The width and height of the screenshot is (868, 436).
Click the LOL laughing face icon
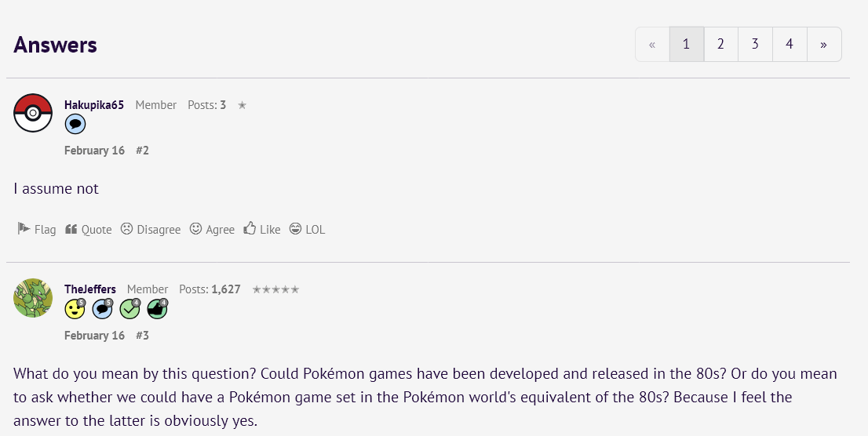[296, 228]
